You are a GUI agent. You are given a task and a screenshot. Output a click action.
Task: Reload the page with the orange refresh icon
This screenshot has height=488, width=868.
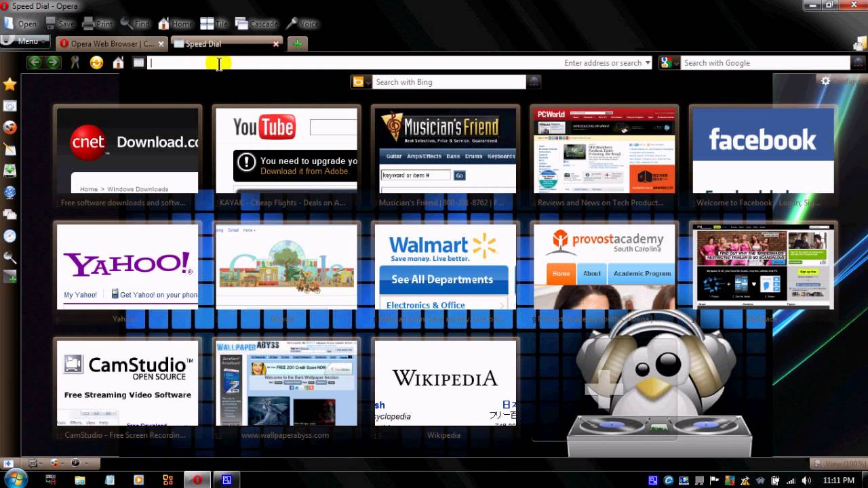96,62
